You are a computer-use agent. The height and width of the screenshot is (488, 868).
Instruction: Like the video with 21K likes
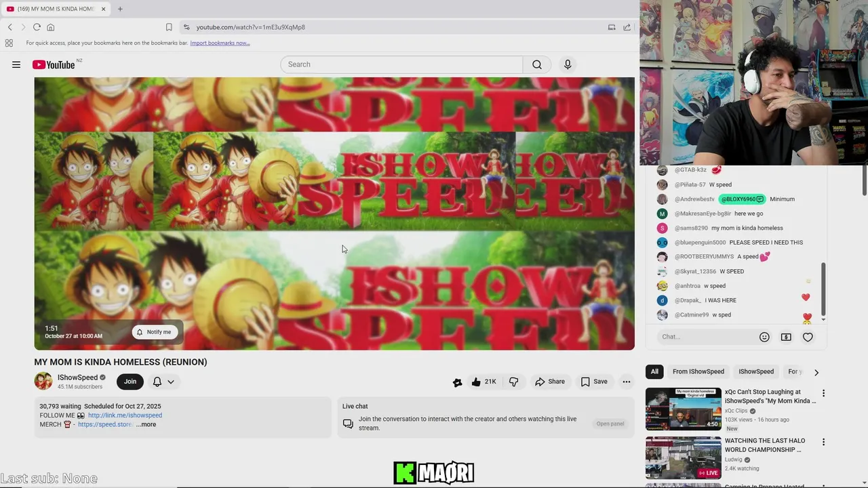point(484,382)
